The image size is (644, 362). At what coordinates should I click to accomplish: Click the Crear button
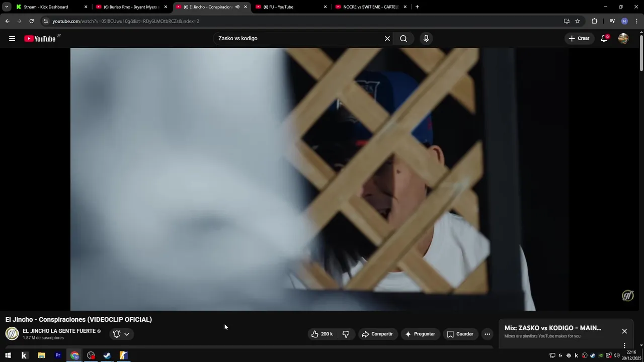click(x=579, y=39)
